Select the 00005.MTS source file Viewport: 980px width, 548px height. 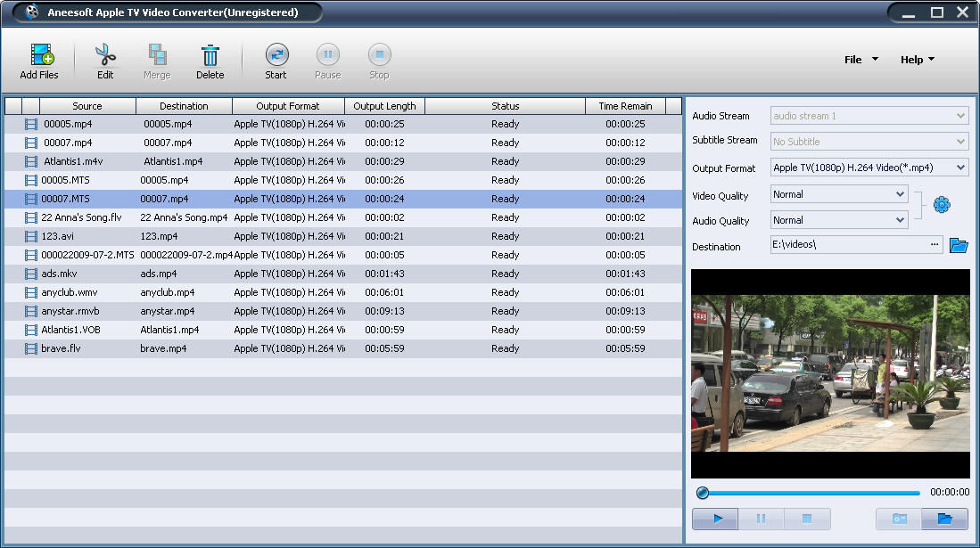65,181
